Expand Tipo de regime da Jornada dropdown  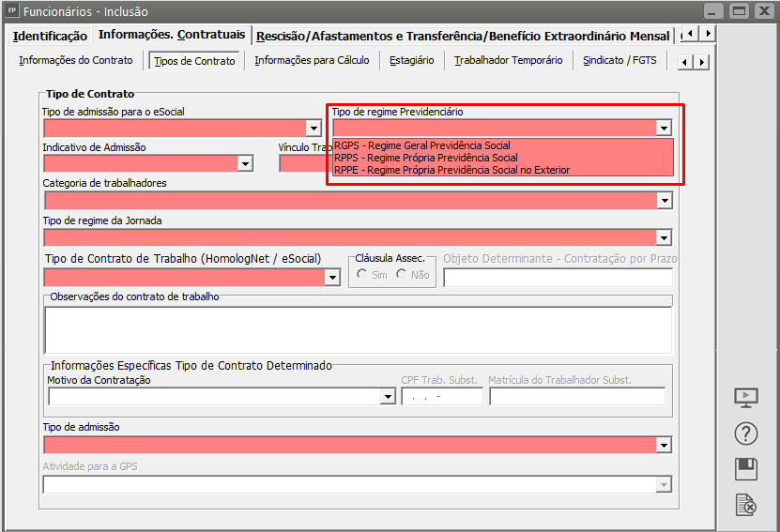pos(664,238)
